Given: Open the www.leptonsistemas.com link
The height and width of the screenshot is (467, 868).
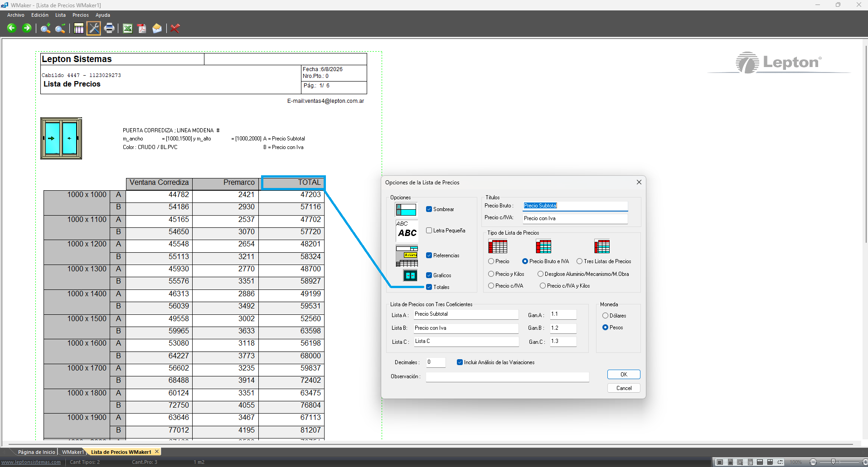Looking at the screenshot, I should click(31, 462).
